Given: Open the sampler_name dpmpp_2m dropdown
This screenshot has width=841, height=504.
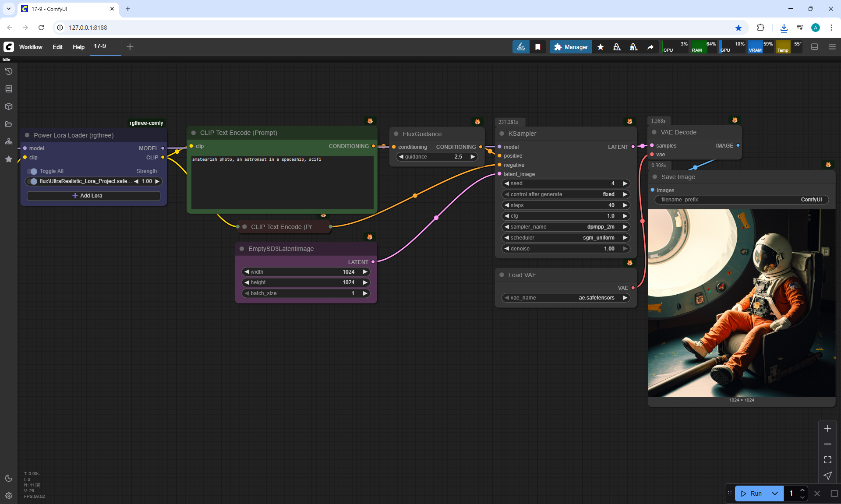Looking at the screenshot, I should click(x=565, y=227).
